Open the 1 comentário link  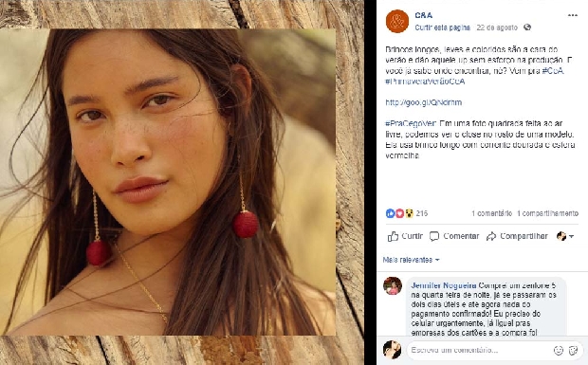(x=491, y=213)
